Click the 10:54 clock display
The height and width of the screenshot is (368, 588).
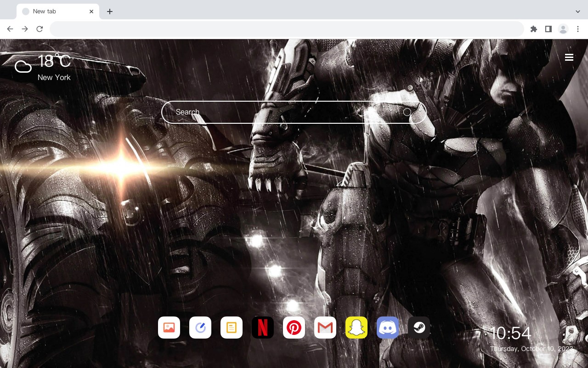pos(511,333)
